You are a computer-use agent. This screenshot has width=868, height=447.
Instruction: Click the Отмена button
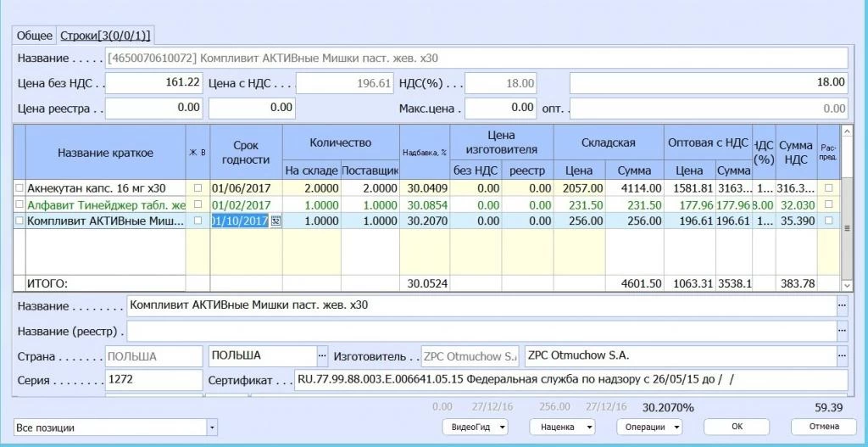pyautogui.click(x=824, y=427)
